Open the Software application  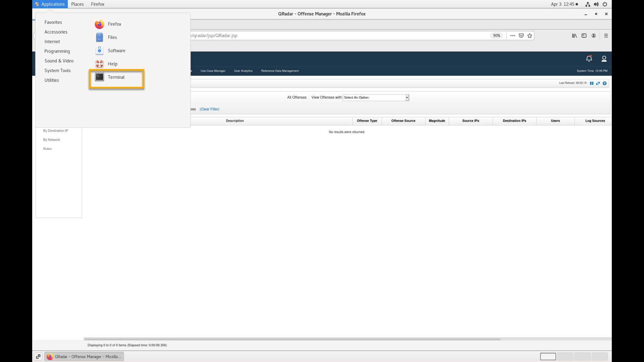pos(116,51)
